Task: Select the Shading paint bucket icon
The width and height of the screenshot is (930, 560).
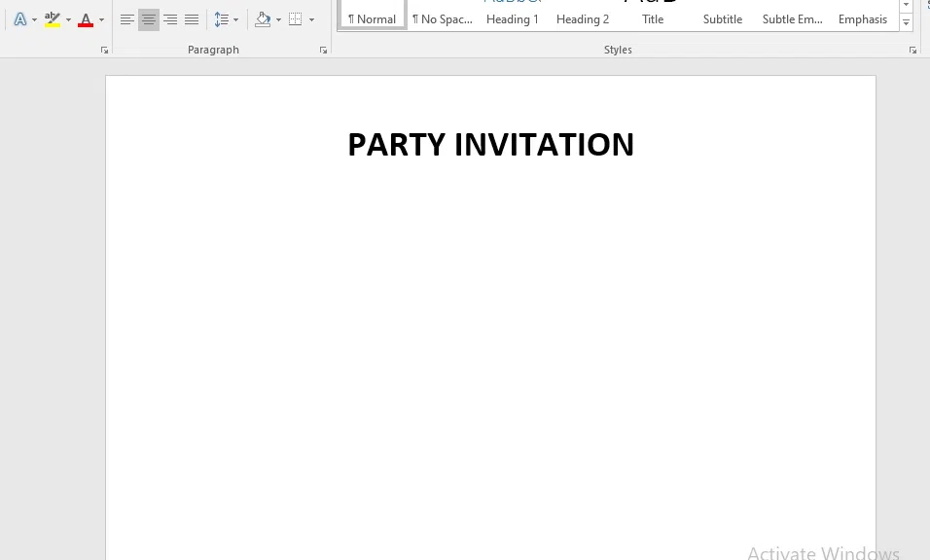Action: pos(264,18)
